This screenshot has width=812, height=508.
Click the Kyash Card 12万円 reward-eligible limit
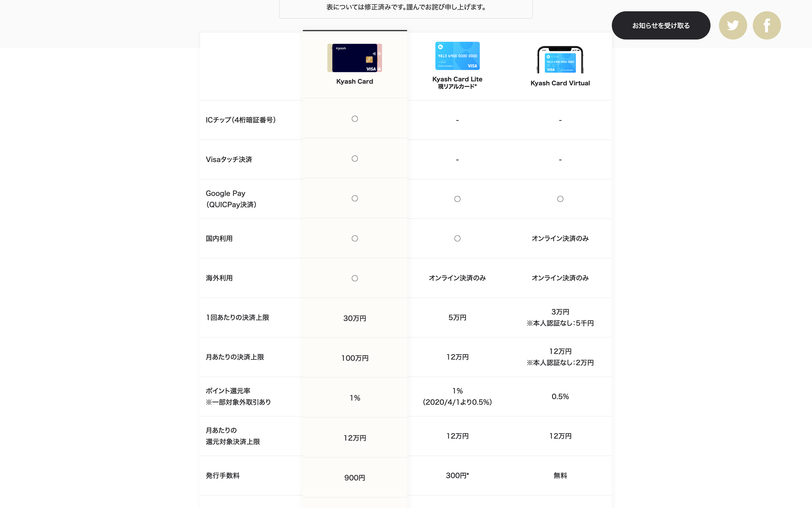point(355,438)
